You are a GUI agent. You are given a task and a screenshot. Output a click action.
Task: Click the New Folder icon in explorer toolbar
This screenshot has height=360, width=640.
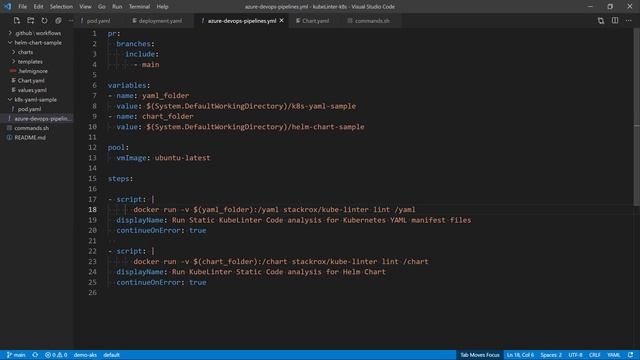(31, 20)
